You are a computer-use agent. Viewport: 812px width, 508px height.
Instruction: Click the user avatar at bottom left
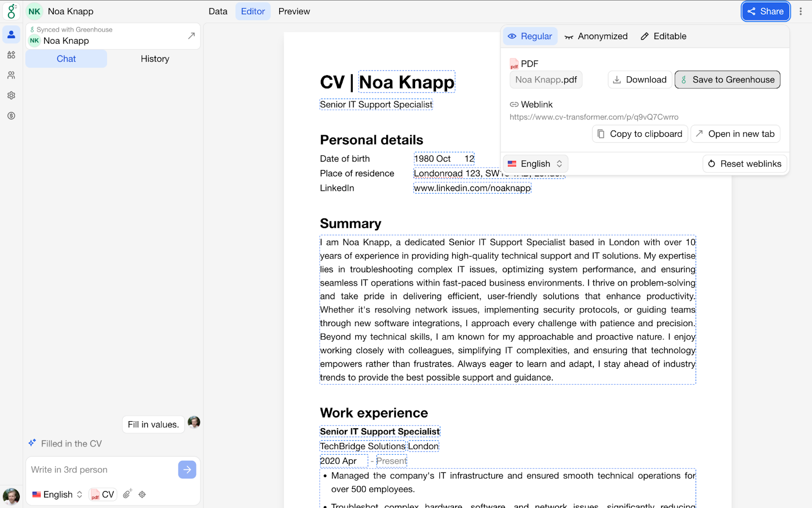tap(11, 496)
